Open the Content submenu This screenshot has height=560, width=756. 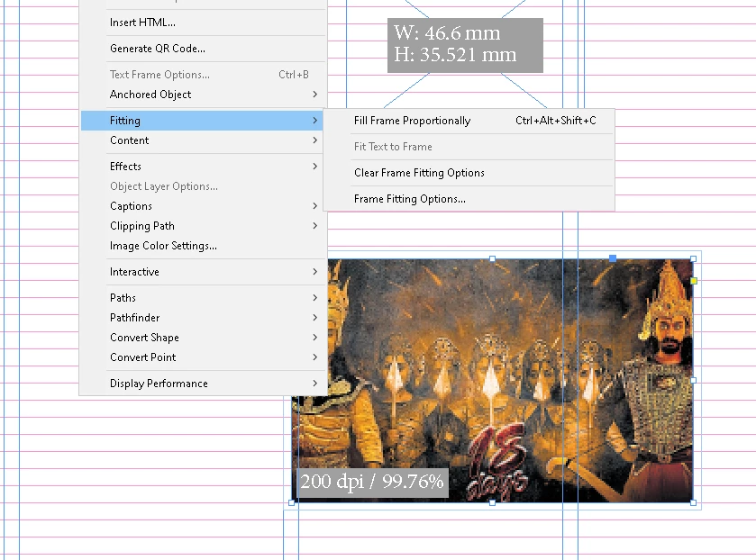point(204,140)
